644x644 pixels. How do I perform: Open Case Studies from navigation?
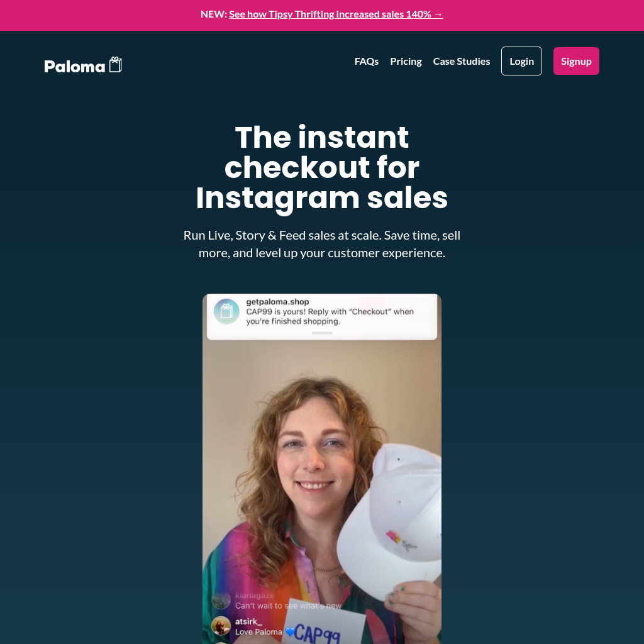461,61
